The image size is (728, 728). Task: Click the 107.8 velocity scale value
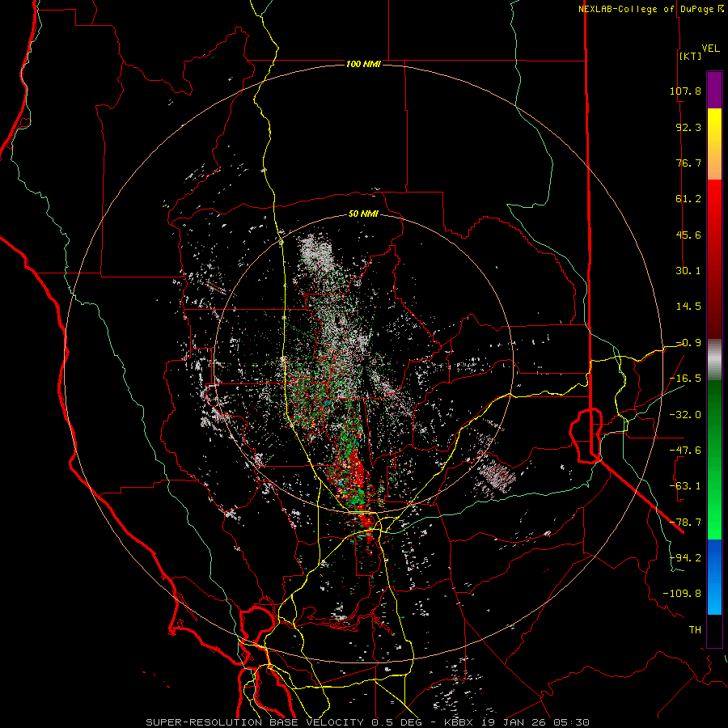pos(685,91)
